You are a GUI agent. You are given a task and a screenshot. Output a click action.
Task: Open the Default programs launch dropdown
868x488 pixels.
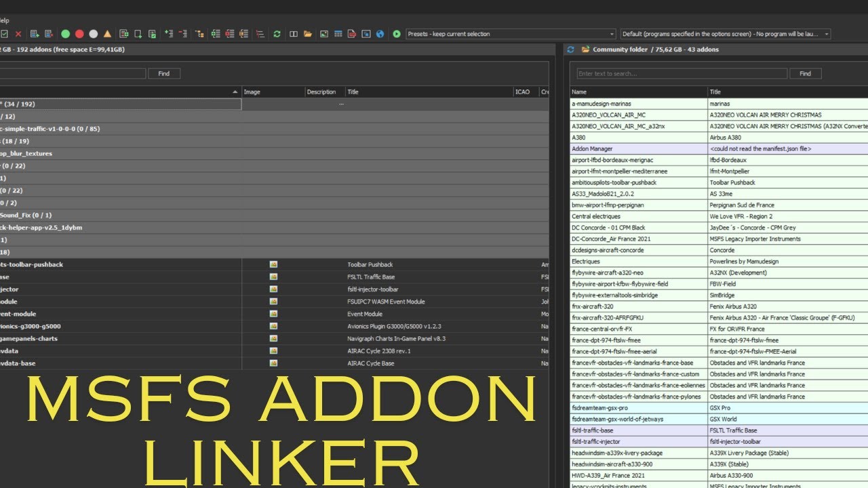(725, 34)
